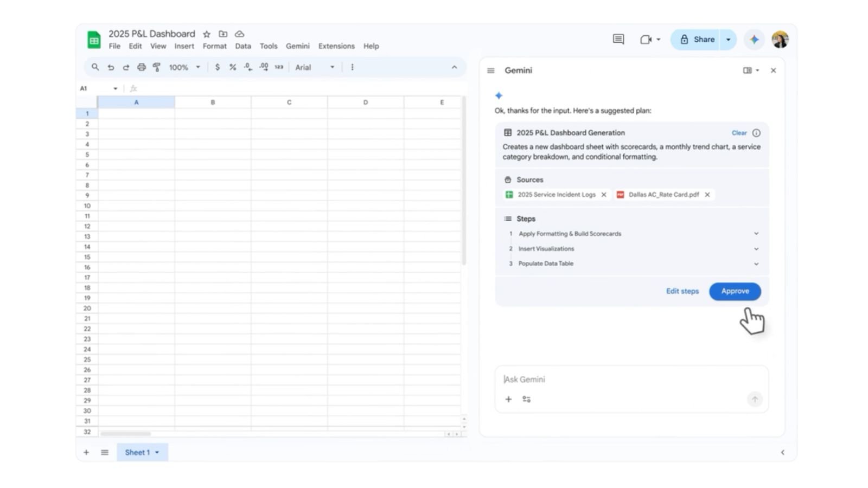Open the comment history icon
Image resolution: width=868 pixels, height=488 pixels.
(618, 39)
